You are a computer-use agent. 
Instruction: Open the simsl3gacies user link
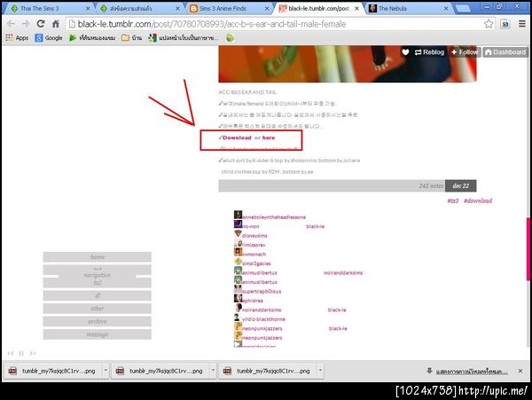[256, 263]
